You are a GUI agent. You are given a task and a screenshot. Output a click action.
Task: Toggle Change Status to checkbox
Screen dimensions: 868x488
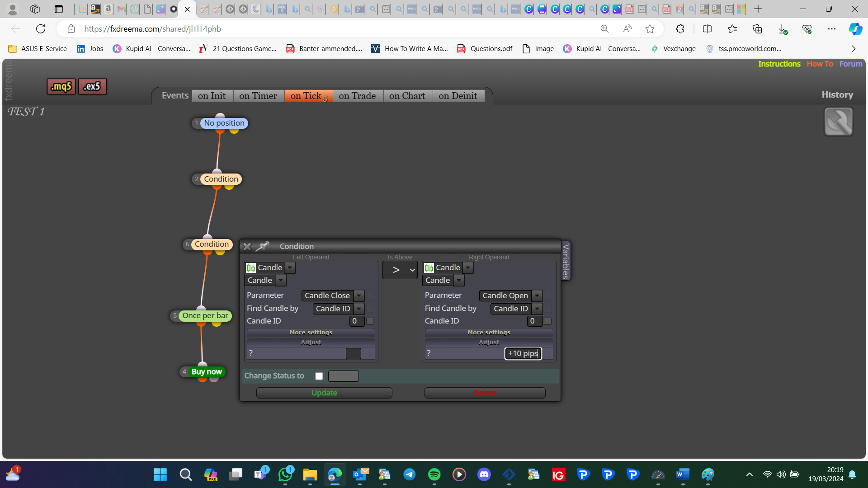tap(319, 376)
